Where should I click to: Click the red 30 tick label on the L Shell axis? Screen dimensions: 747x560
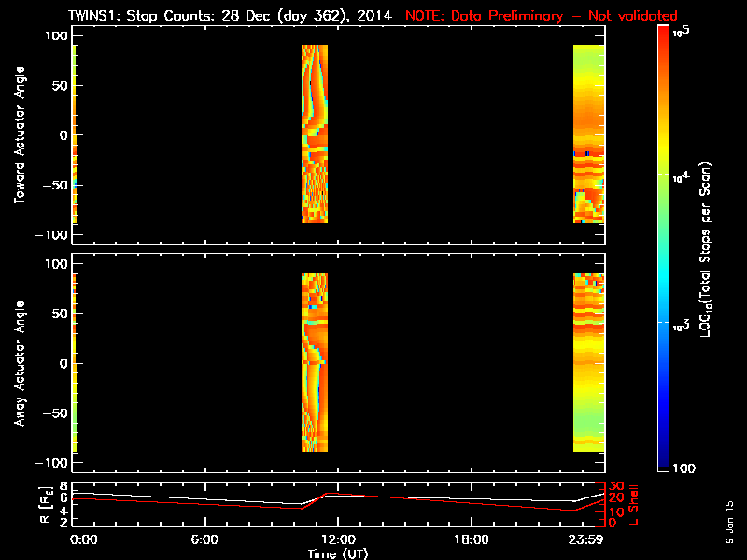616,486
